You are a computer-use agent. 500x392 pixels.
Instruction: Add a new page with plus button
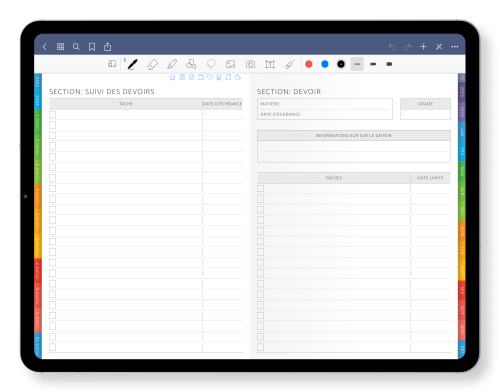tap(423, 47)
